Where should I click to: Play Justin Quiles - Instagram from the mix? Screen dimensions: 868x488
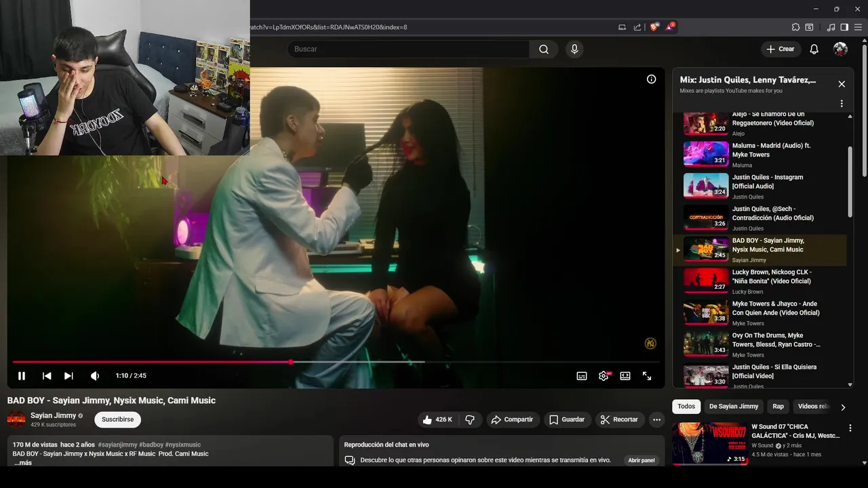pos(759,186)
